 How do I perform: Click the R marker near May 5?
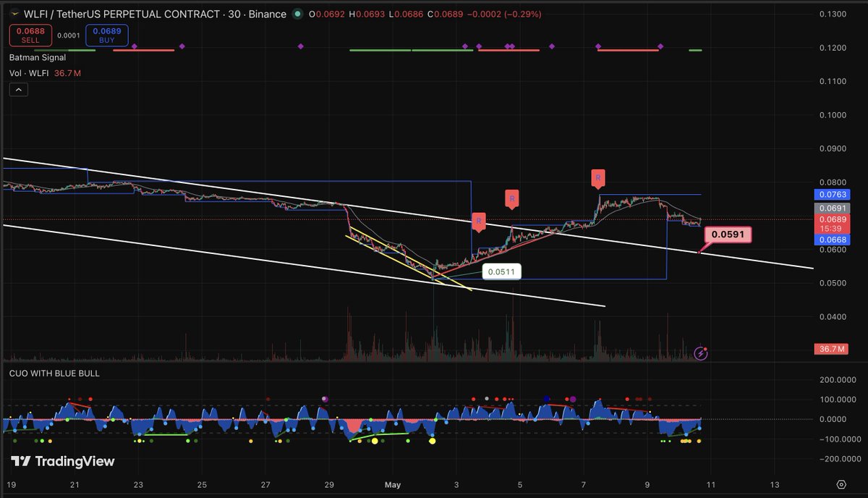(x=512, y=198)
